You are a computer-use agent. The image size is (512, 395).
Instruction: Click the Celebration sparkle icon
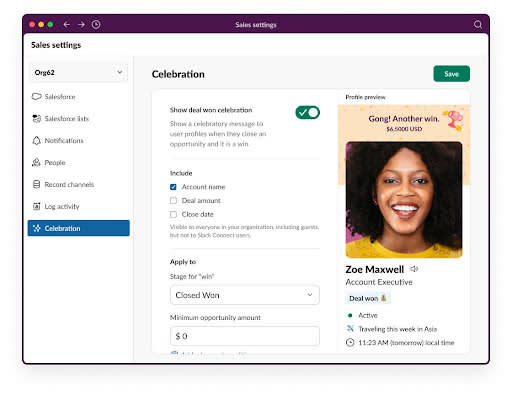coord(37,228)
